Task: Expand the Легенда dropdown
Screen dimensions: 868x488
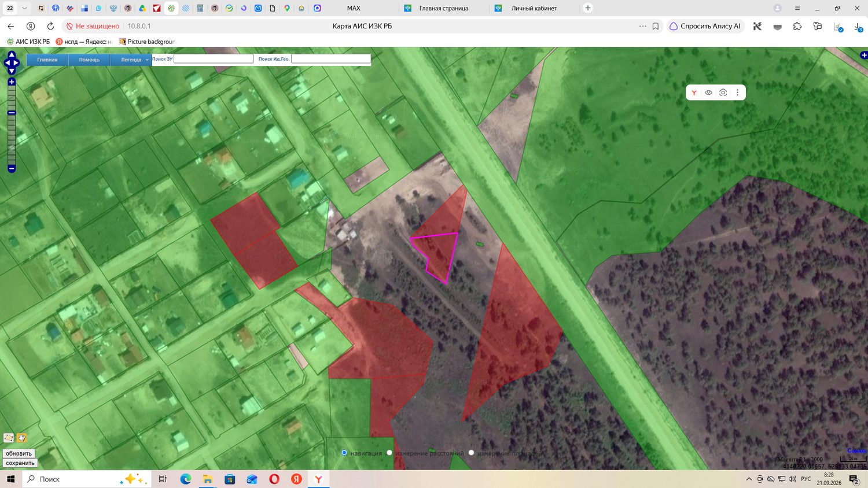Action: click(x=131, y=60)
